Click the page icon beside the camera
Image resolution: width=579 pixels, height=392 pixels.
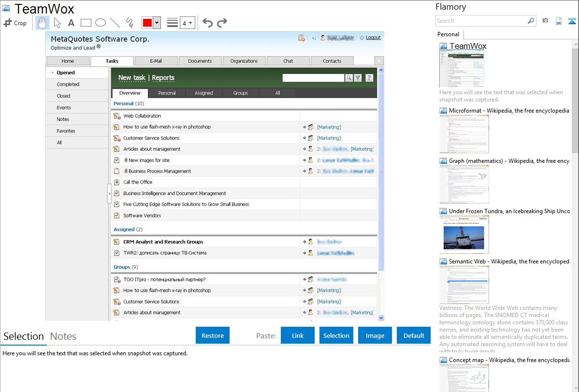pyautogui.click(x=559, y=21)
